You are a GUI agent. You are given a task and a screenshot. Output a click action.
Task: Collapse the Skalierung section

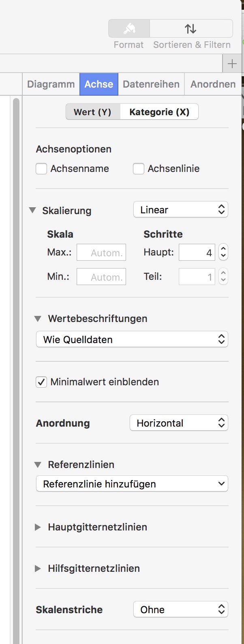[33, 210]
